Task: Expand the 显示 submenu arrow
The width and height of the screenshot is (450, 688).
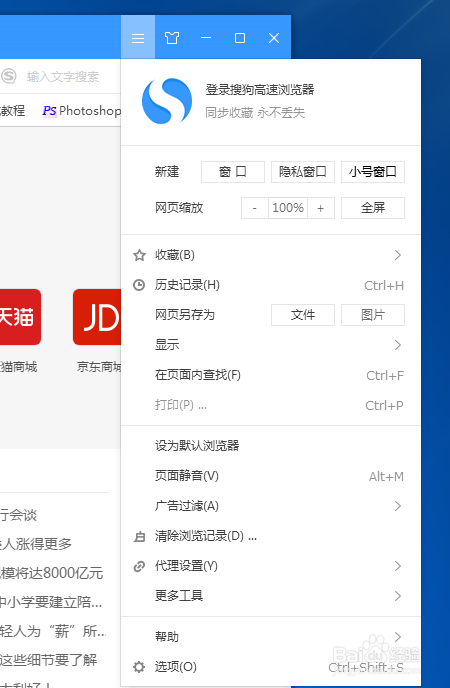Action: [398, 345]
